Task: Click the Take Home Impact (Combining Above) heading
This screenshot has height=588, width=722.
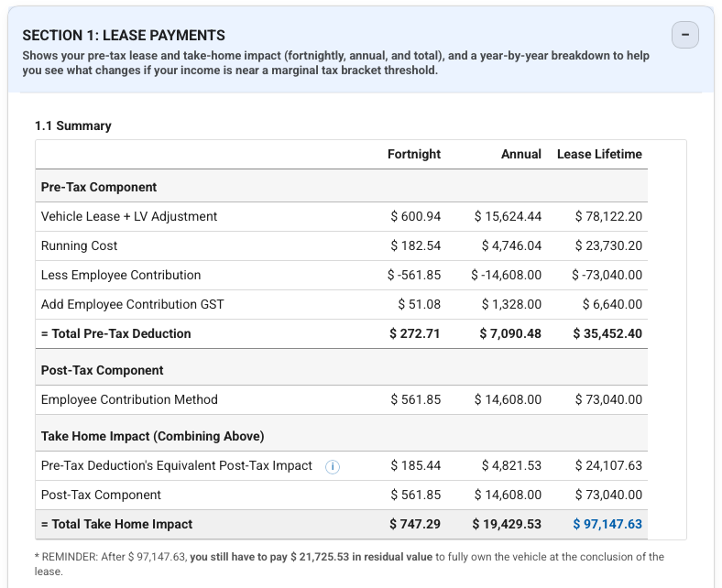Action: (153, 436)
